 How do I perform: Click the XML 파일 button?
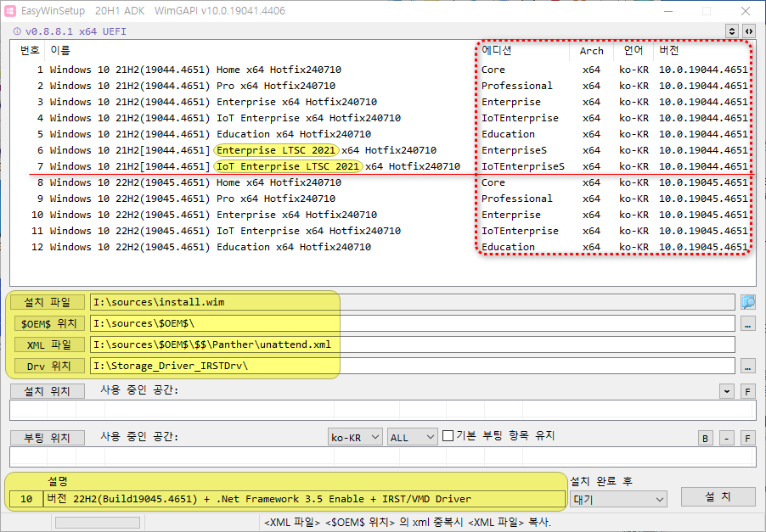coord(48,344)
